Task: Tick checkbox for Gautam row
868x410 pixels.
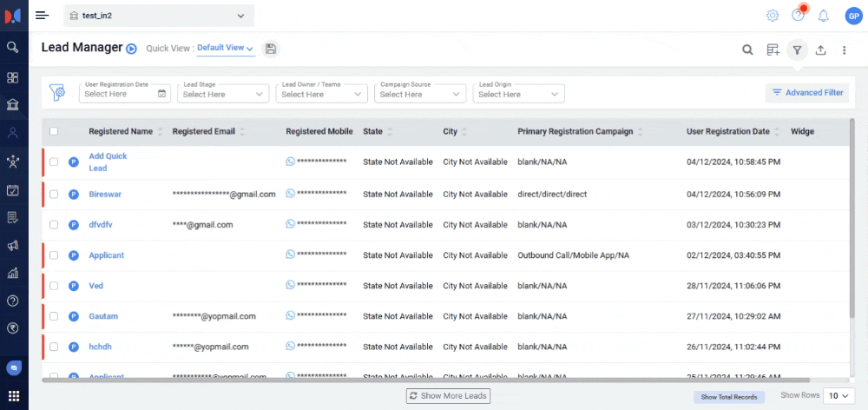Action: click(x=54, y=316)
